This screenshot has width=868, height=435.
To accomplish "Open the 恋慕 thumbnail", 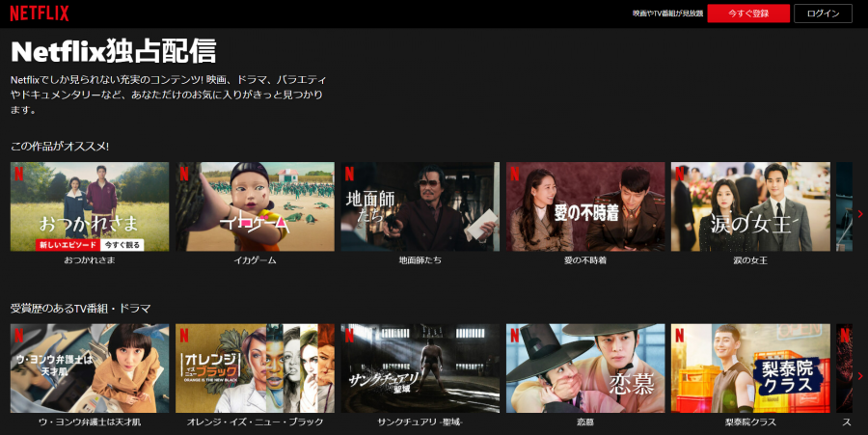I will (x=585, y=368).
